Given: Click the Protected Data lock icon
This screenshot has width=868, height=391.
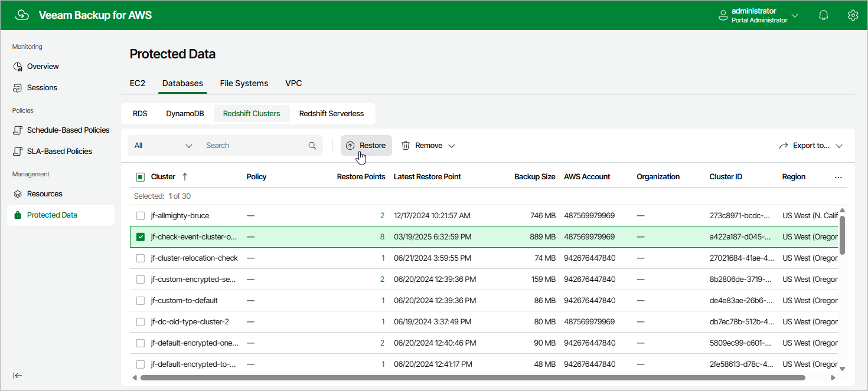Looking at the screenshot, I should [18, 215].
